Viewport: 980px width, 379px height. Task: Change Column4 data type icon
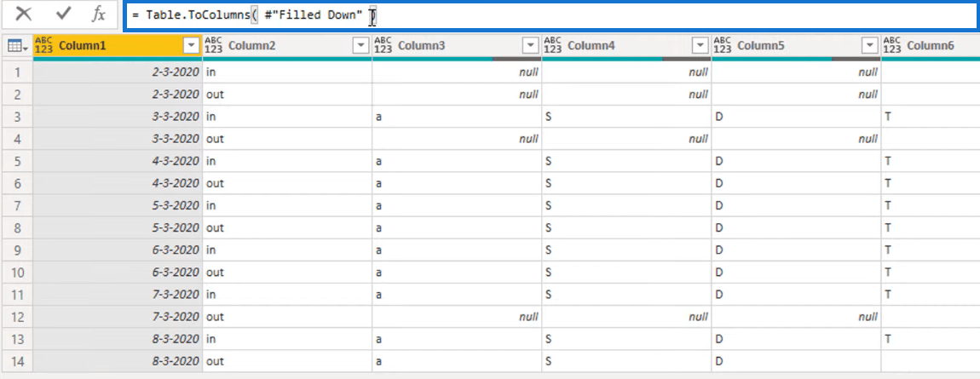(x=553, y=45)
